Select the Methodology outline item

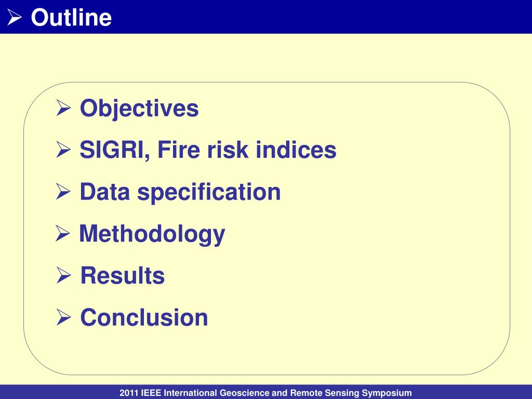pyautogui.click(x=152, y=234)
